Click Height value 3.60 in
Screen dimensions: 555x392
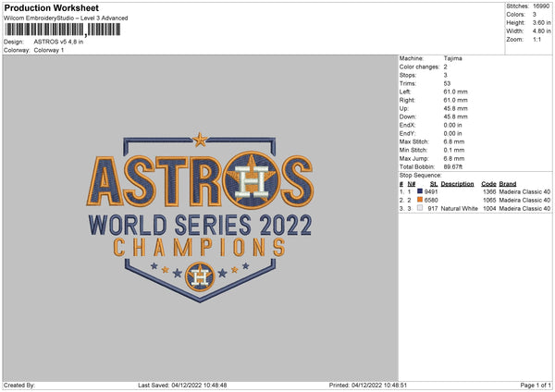pos(541,22)
